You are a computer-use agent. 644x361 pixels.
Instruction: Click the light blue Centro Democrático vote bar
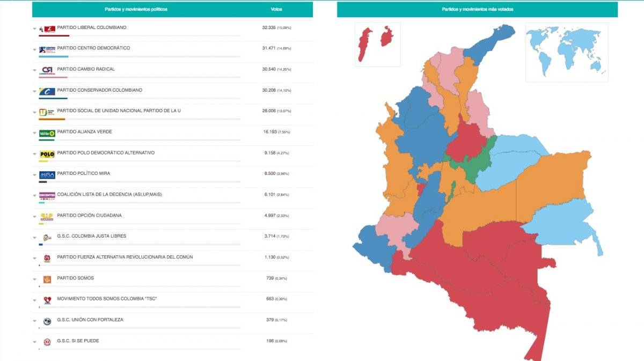point(53,57)
